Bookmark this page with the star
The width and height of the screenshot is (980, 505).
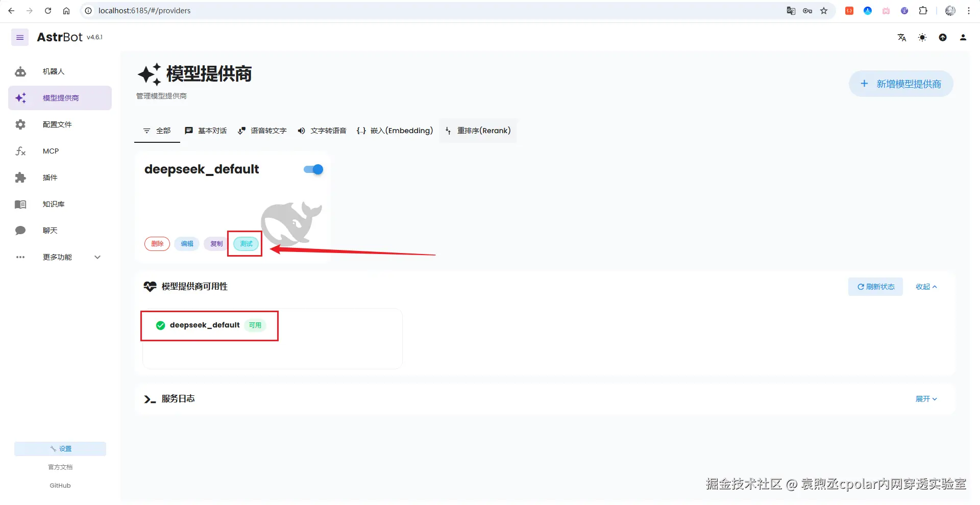[824, 11]
